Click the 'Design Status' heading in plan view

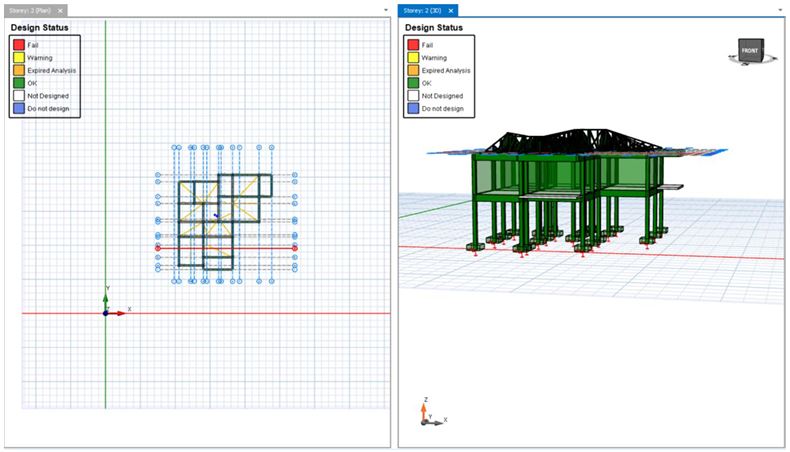point(39,28)
